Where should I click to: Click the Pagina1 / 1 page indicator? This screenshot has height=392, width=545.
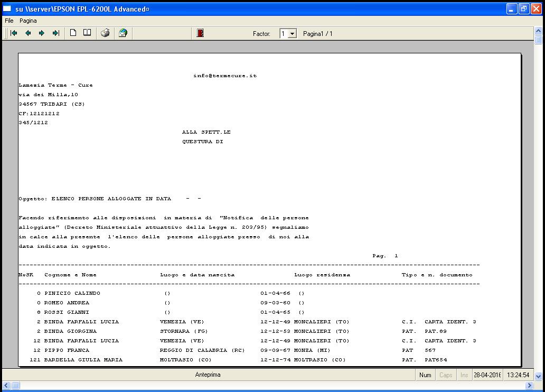coord(318,34)
